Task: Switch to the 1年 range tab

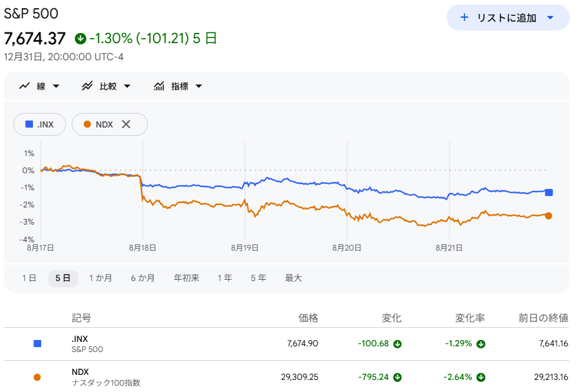Action: (x=225, y=278)
